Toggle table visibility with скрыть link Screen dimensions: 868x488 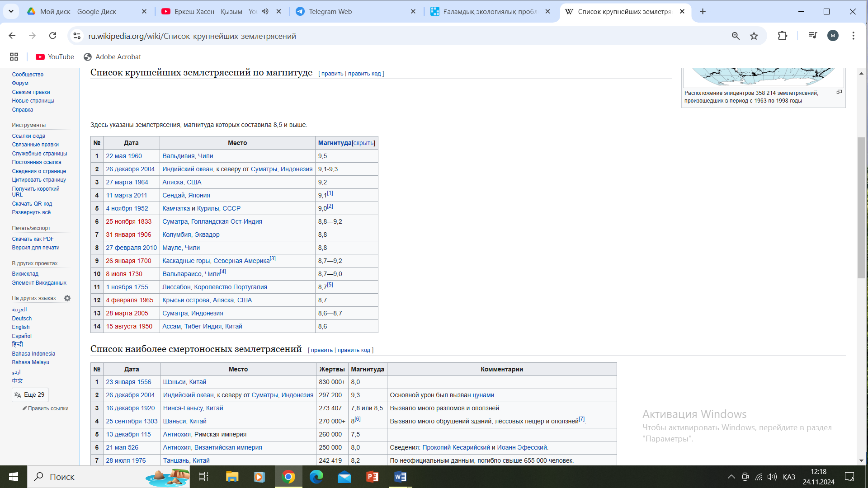(363, 143)
